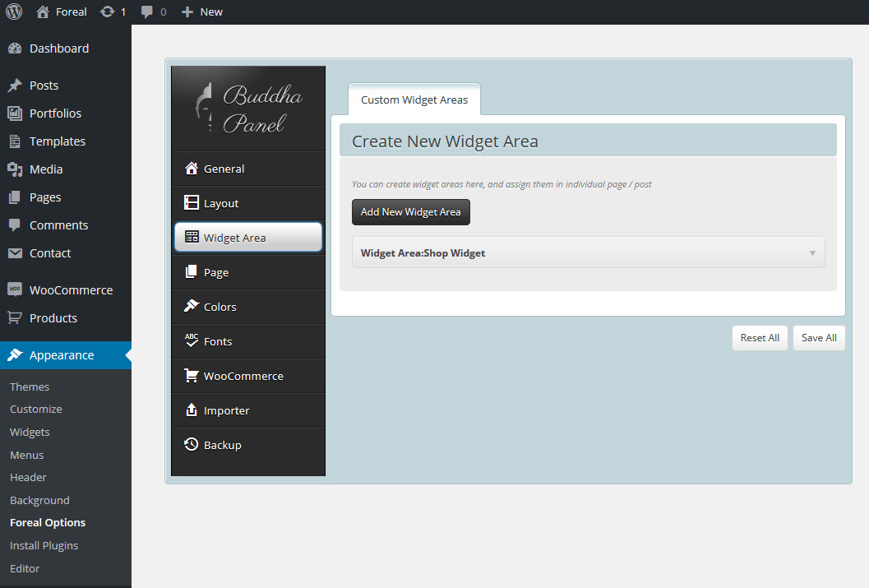Click the Contact envelope icon
Screen dimensions: 869x588
tap(15, 253)
